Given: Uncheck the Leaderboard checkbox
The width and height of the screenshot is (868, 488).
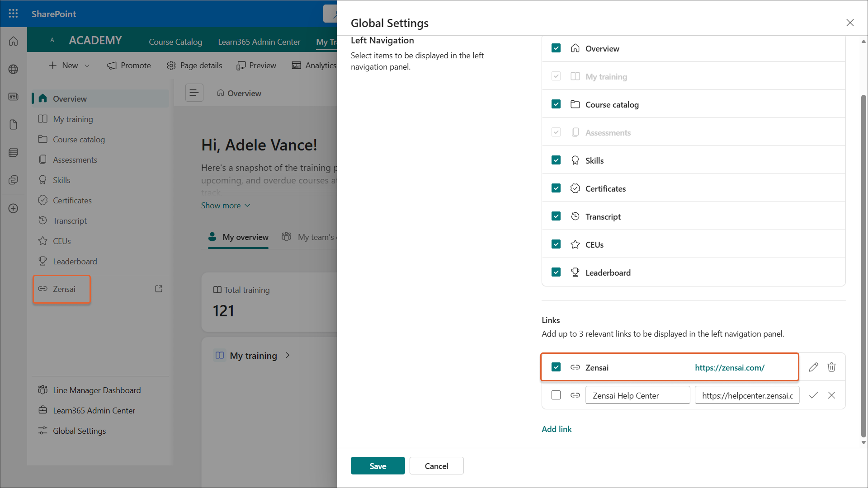Looking at the screenshot, I should 556,272.
